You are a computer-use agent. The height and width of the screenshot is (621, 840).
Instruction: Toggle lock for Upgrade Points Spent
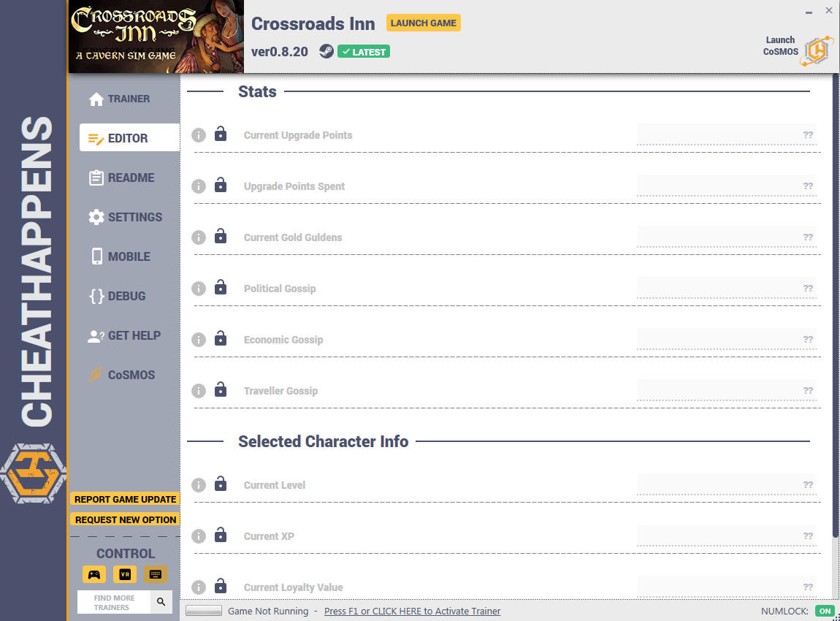coord(220,185)
